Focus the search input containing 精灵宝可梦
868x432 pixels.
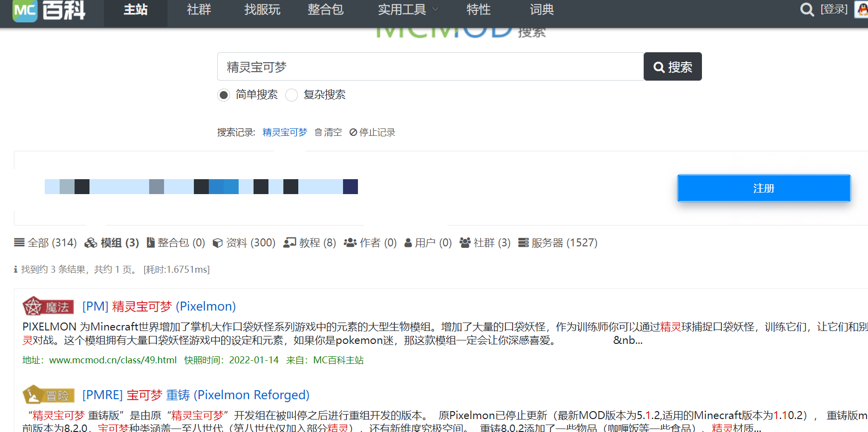431,67
